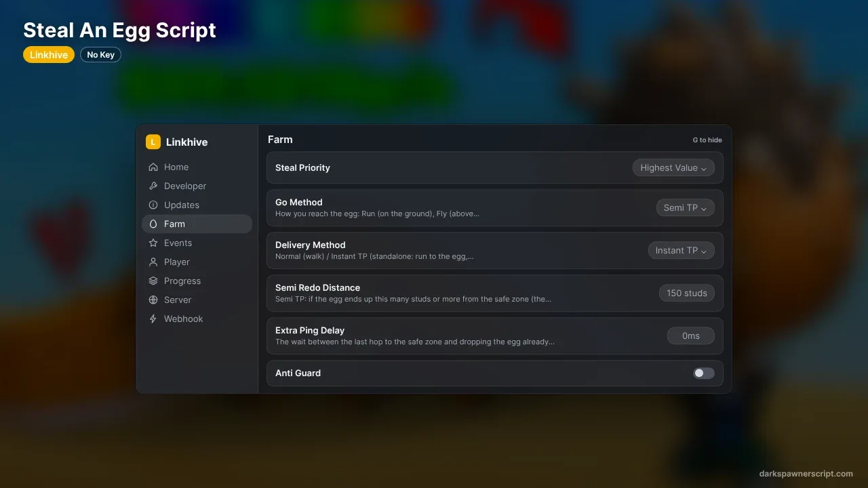Image resolution: width=868 pixels, height=488 pixels.
Task: Open the Updates info icon
Action: pos(153,205)
